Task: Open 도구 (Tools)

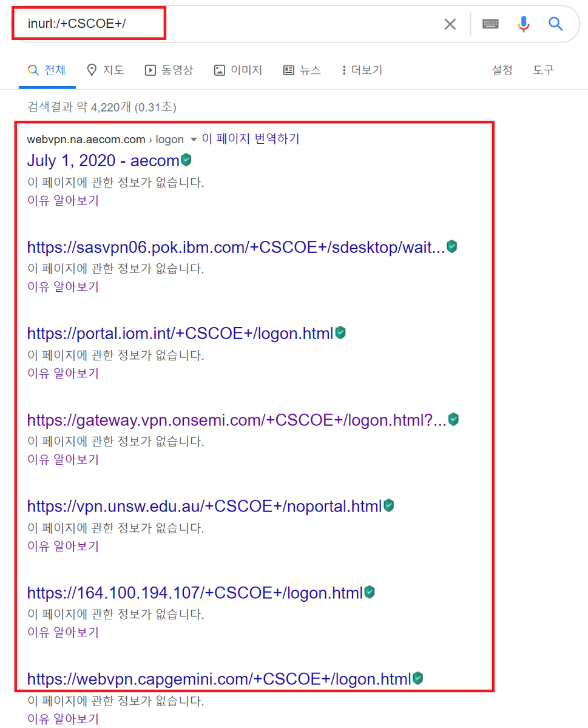Action: [x=543, y=70]
